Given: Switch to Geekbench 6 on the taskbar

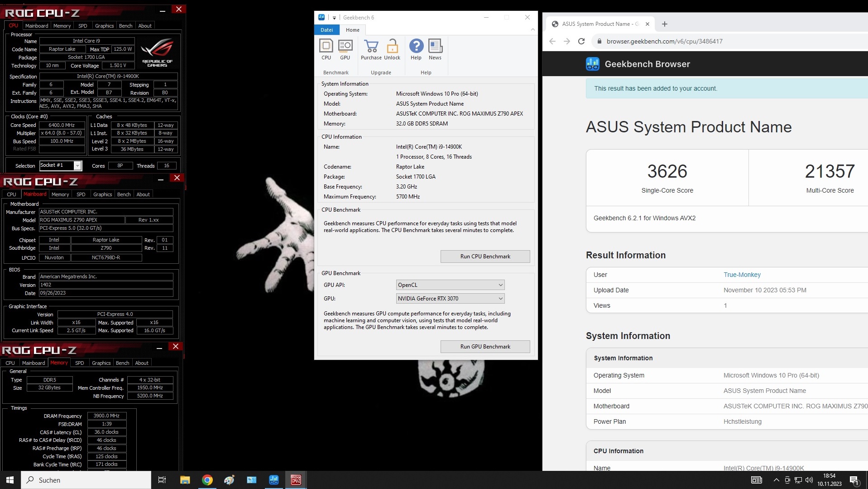Looking at the screenshot, I should (x=273, y=480).
